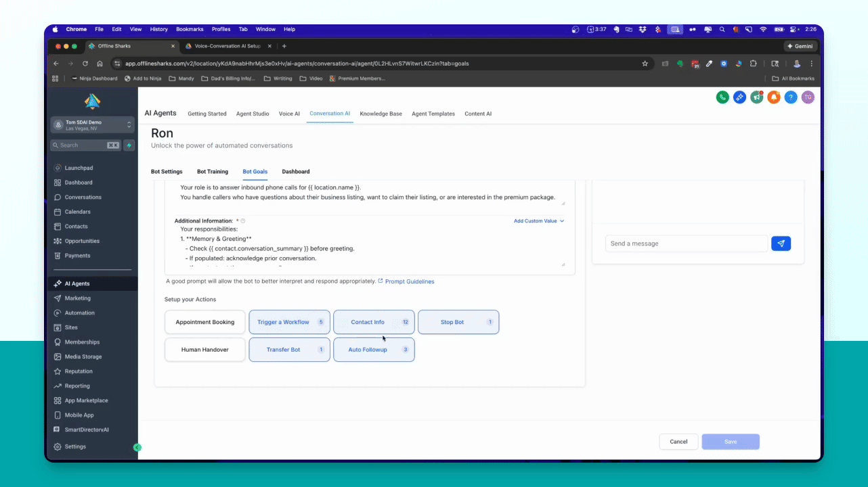Open the Bot Training tab
The height and width of the screenshot is (487, 868).
coord(213,172)
